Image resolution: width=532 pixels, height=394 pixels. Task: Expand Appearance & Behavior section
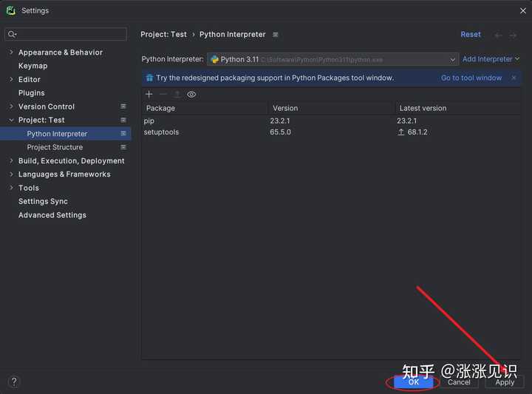point(11,52)
